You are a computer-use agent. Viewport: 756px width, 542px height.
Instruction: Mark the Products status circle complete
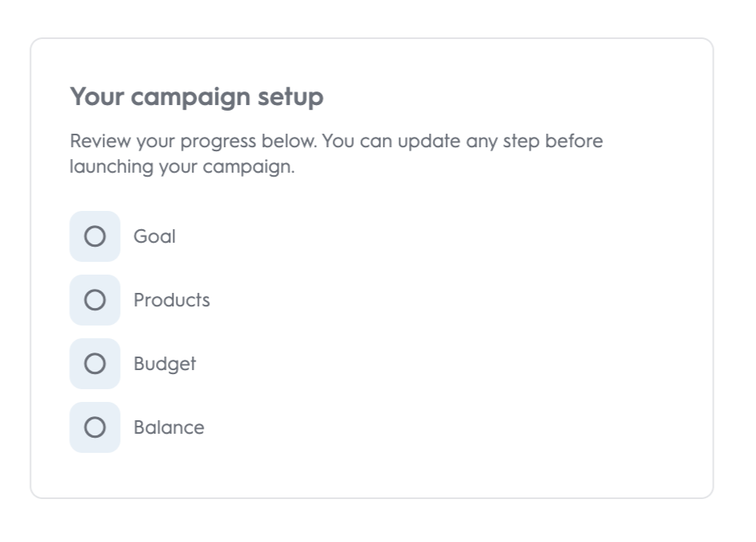[95, 300]
